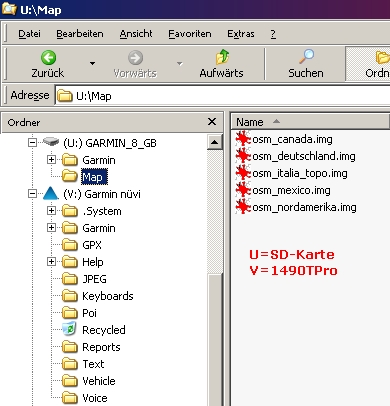Select the file name osm_deutschland.img

(x=304, y=156)
